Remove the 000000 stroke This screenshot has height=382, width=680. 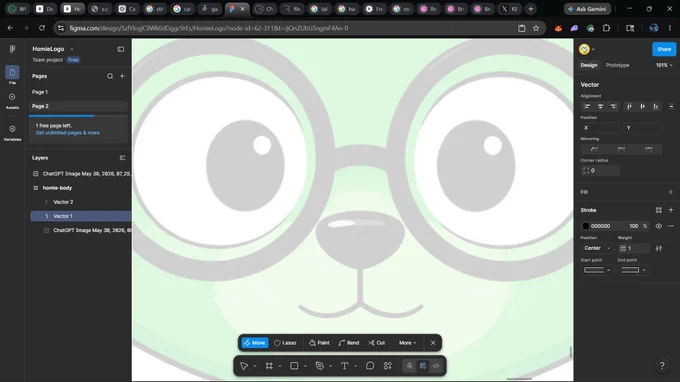(x=671, y=226)
